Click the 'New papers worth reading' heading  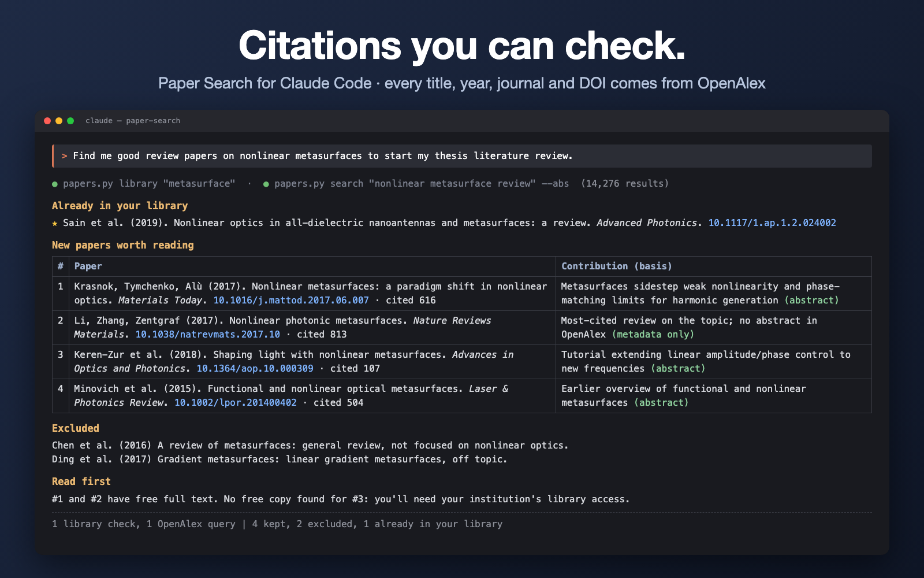[x=123, y=245]
